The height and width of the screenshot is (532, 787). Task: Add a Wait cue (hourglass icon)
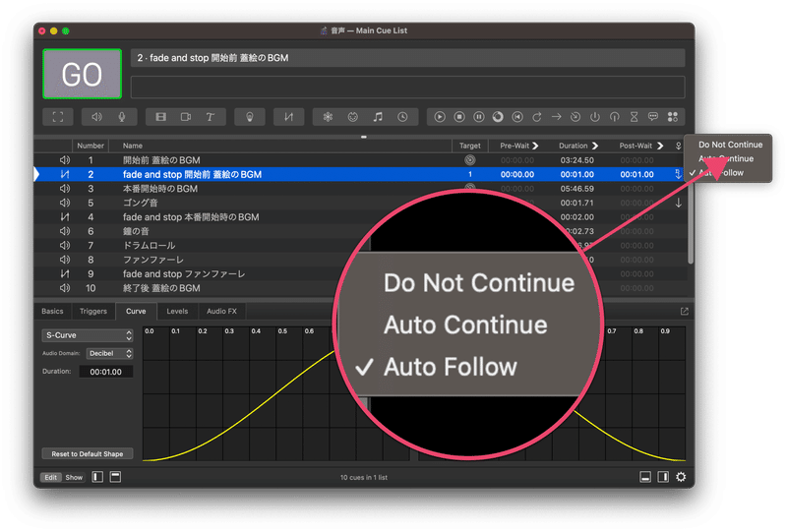tap(634, 117)
